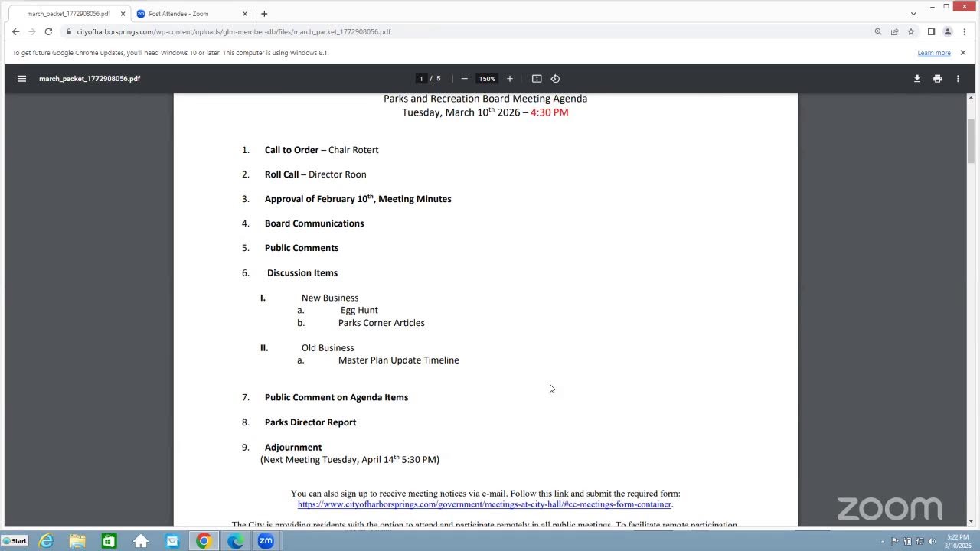This screenshot has height=551, width=980.
Task: Download the PDF file
Action: pyautogui.click(x=916, y=79)
